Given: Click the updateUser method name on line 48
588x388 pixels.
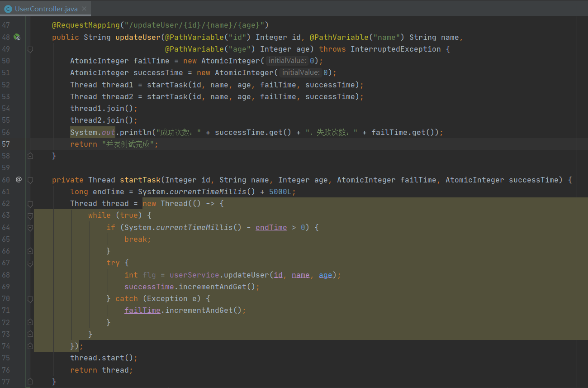Looking at the screenshot, I should (138, 37).
